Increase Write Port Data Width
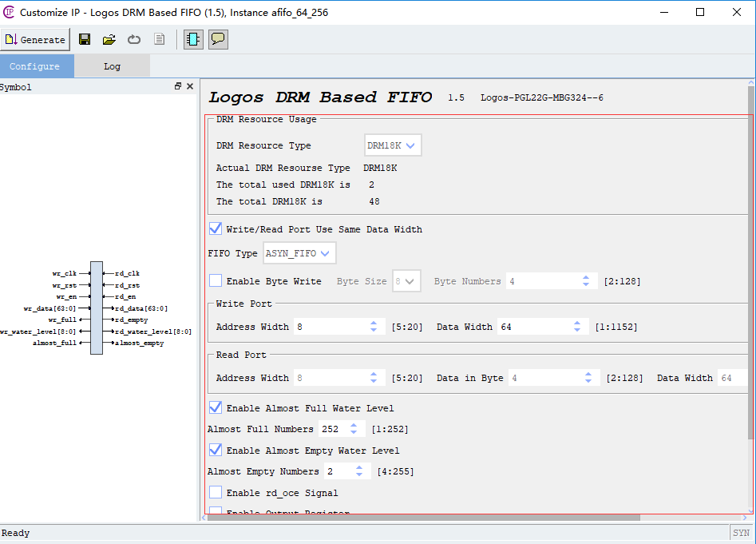Screen dimensions: 756x544 577,323
